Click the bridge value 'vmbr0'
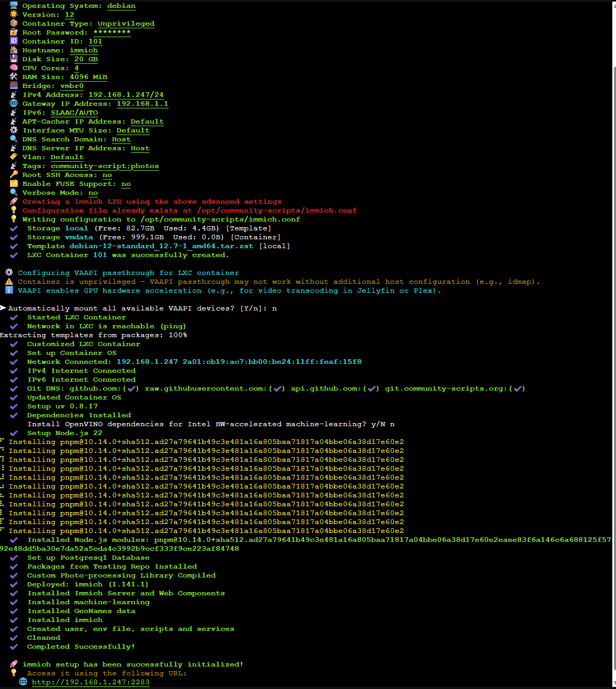The height and width of the screenshot is (689, 616). 72,86
